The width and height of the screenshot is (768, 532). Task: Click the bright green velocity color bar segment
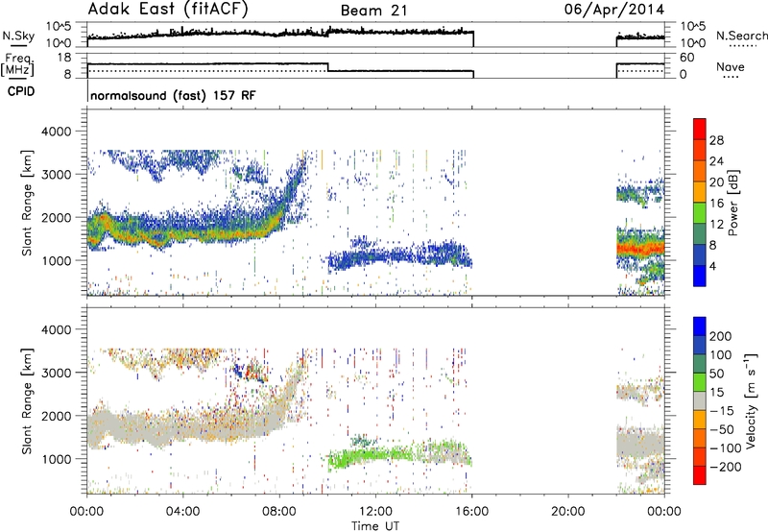tap(700, 382)
